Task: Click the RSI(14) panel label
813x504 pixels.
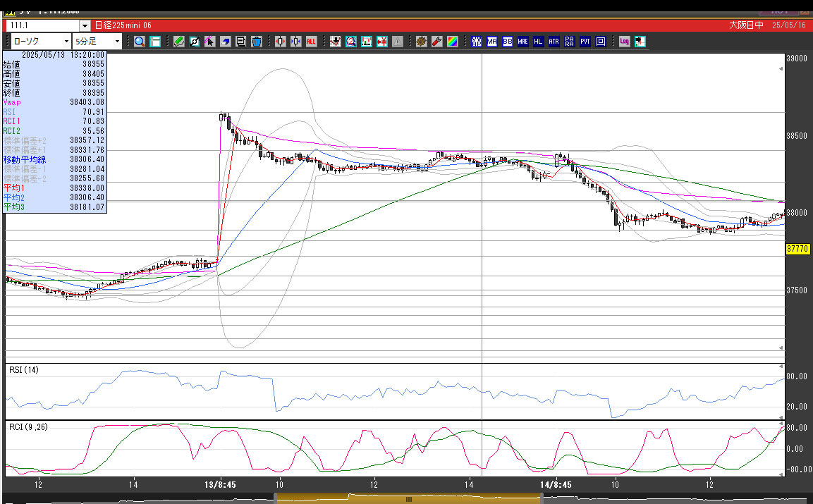Action: coord(24,369)
